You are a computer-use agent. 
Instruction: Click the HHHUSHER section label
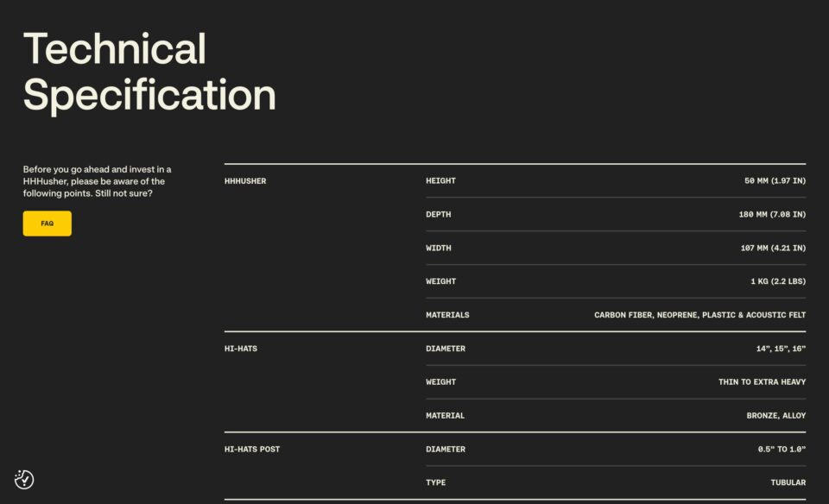coord(245,180)
